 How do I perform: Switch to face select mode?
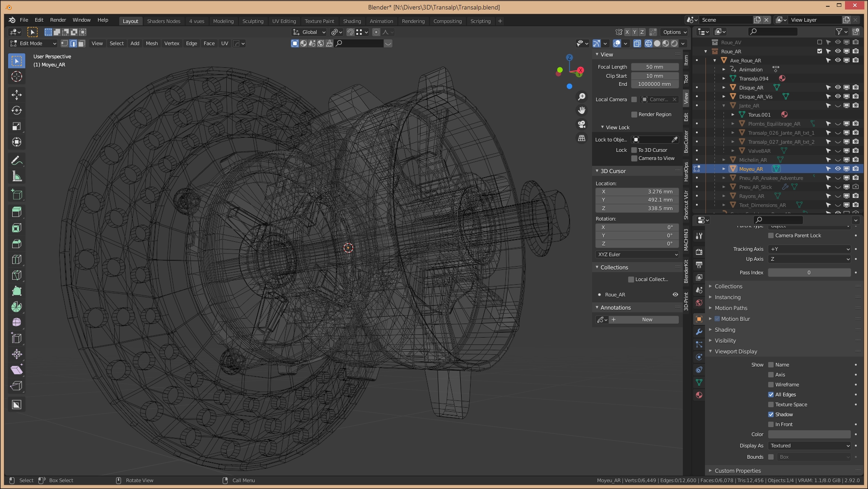pyautogui.click(x=82, y=43)
